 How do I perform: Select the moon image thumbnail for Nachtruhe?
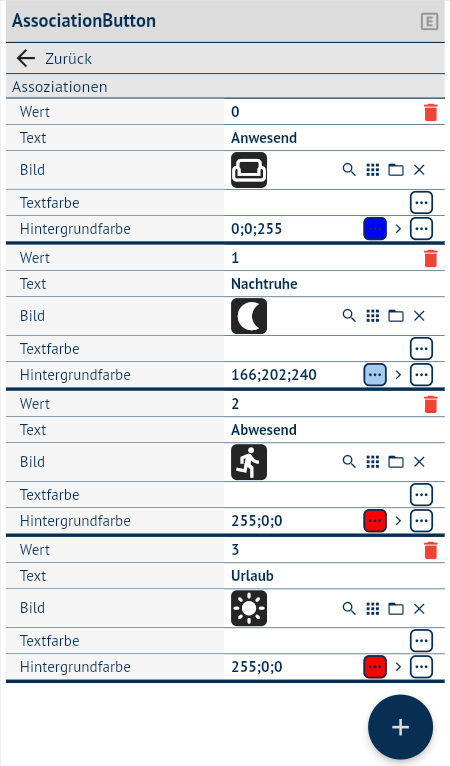click(x=249, y=316)
